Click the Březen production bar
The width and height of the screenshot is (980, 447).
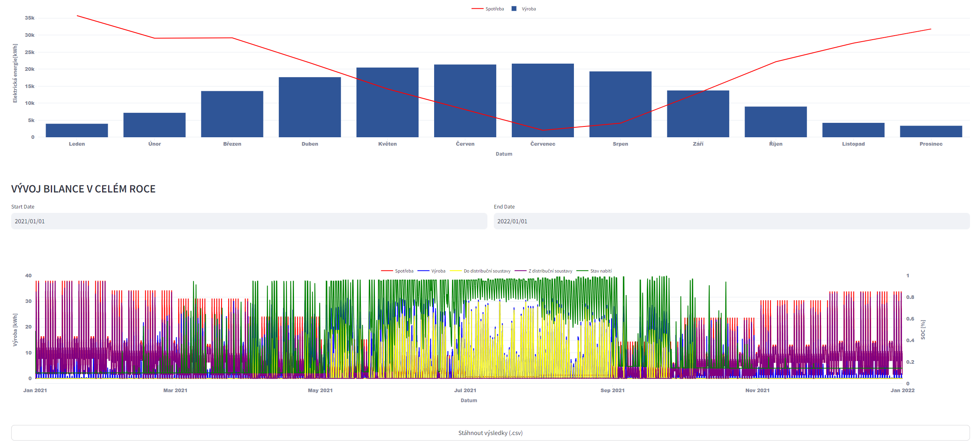tap(232, 114)
